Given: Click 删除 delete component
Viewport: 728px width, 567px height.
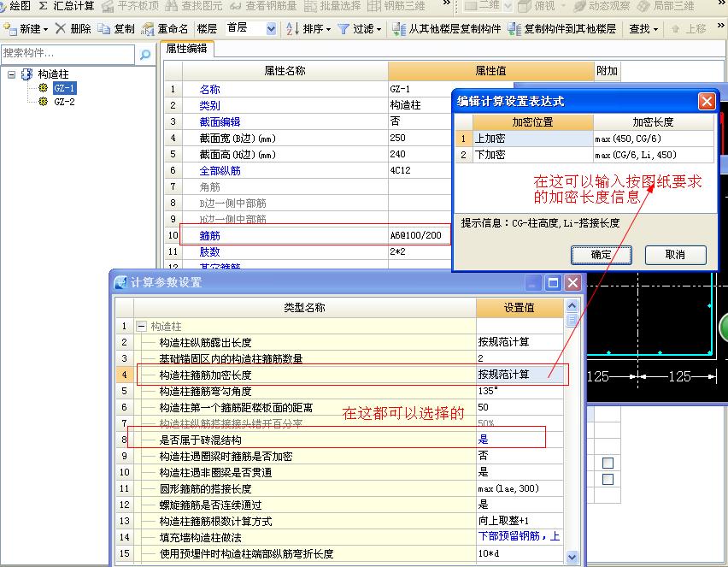Looking at the screenshot, I should click(73, 29).
